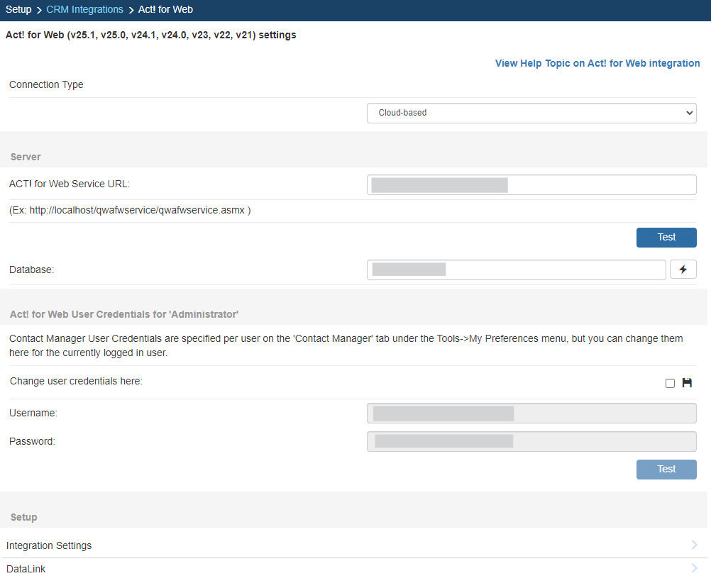Open the Act! for Web help topic link
Viewport: 711px width, 588px height.
pyautogui.click(x=597, y=63)
